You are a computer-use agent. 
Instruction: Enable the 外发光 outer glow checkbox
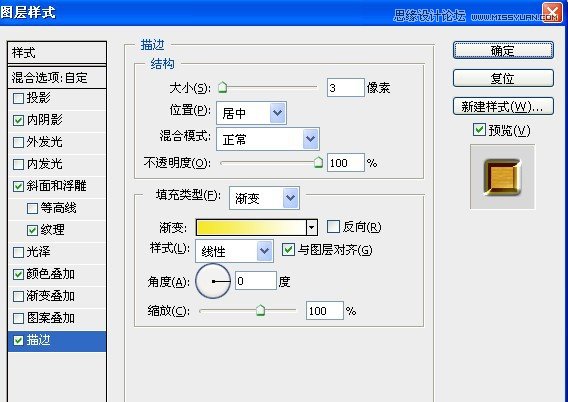tap(18, 142)
